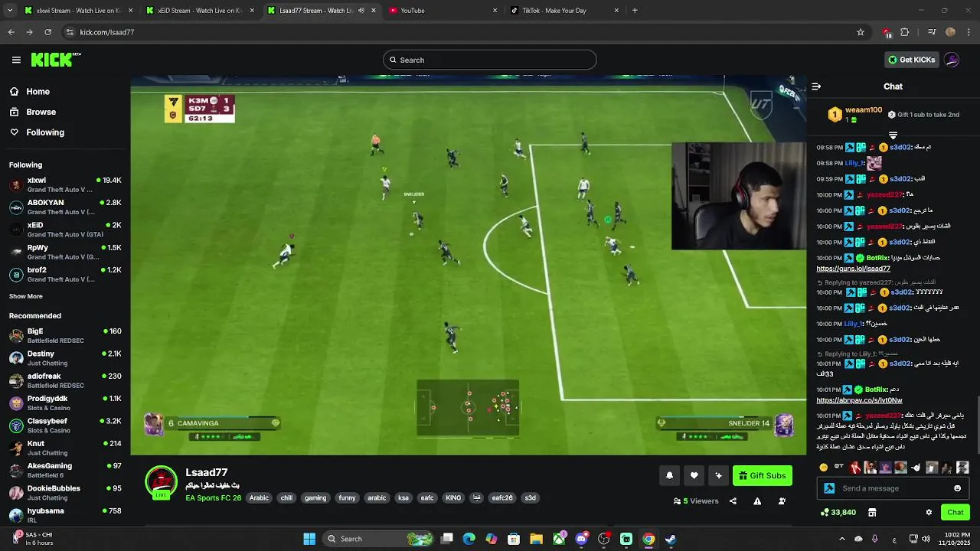The width and height of the screenshot is (980, 551).
Task: Open RpWy channel in Following list
Action: [x=65, y=252]
